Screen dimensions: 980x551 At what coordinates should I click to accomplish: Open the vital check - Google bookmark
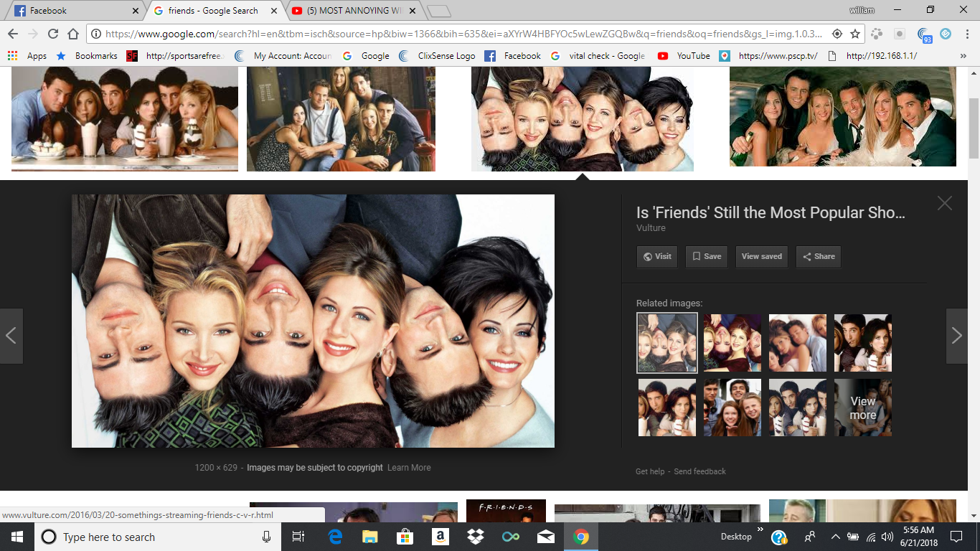pos(598,56)
